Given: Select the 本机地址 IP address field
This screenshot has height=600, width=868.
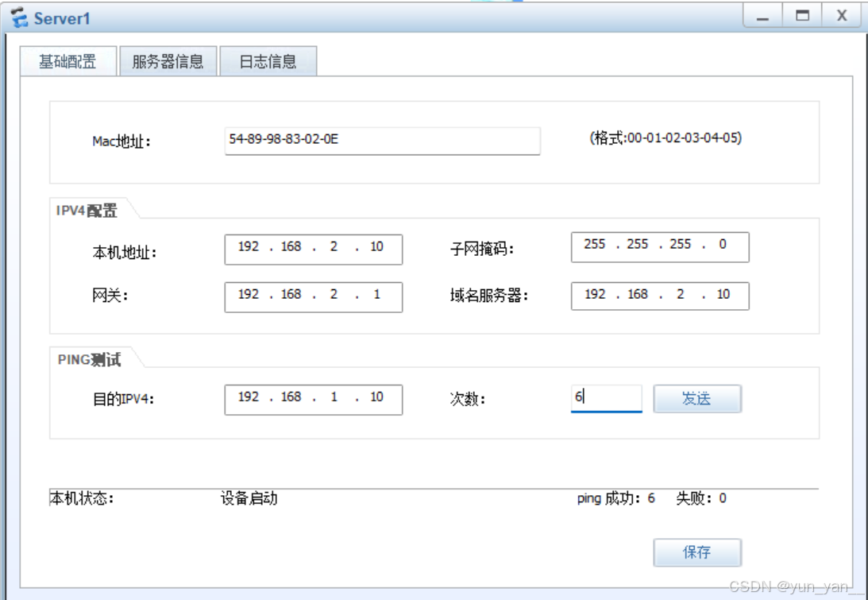Looking at the screenshot, I should 313,248.
